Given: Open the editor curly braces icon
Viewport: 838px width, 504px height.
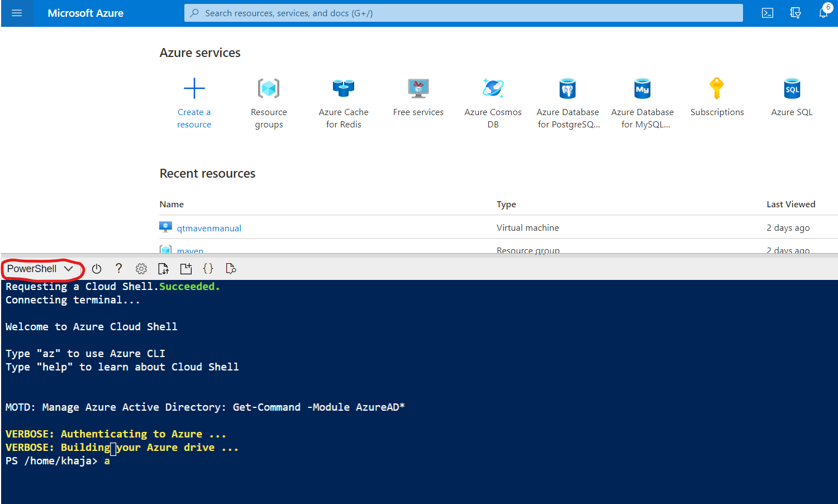Looking at the screenshot, I should 208,269.
